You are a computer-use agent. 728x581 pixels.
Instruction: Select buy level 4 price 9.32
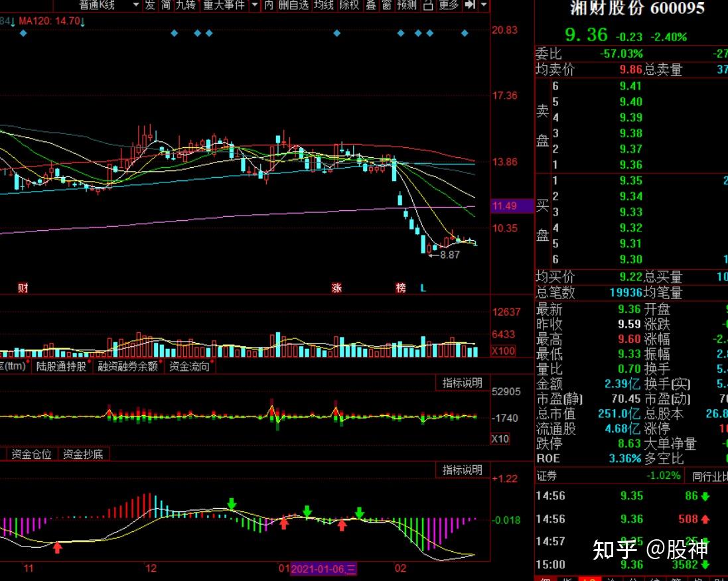point(630,228)
